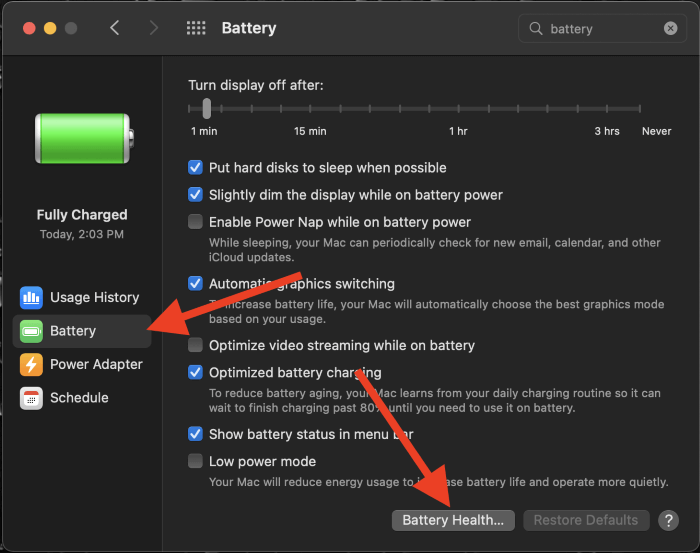Open the Usage History chart icon
700x553 pixels.
(31, 298)
